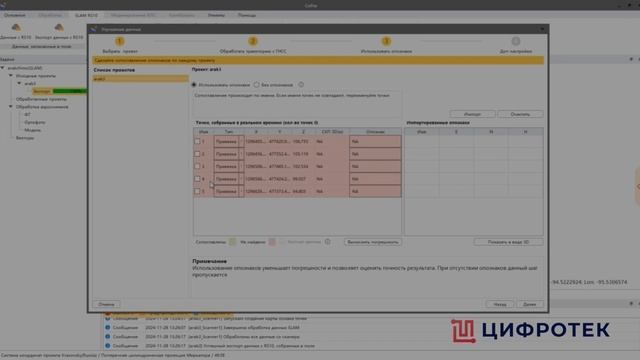The width and height of the screenshot is (640, 360).
Task: Click control point cell 'NA' for point 3
Action: [x=375, y=167]
